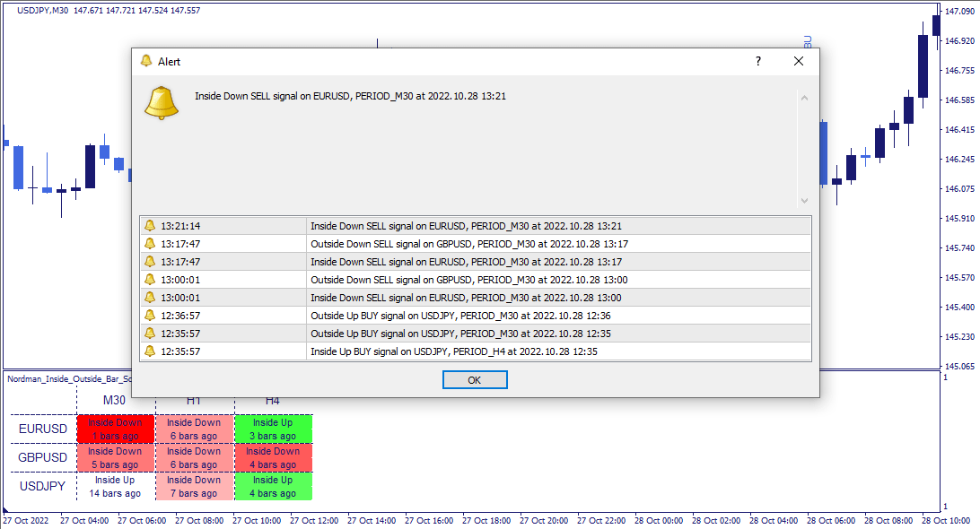Viewport: 980px width, 529px height.
Task: Click EURUSD H4 green 'Inside Up 3 bars ago' cell
Action: click(273, 429)
